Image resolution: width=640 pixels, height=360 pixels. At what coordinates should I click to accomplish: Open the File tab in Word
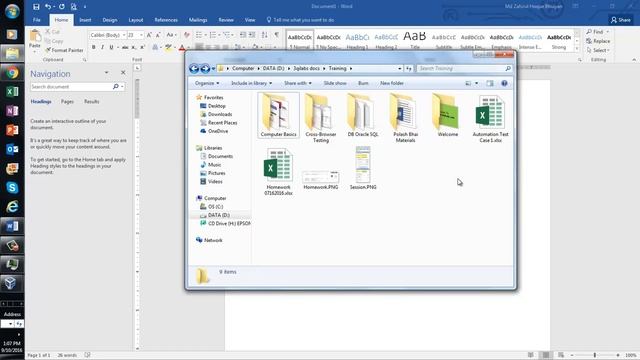37,20
